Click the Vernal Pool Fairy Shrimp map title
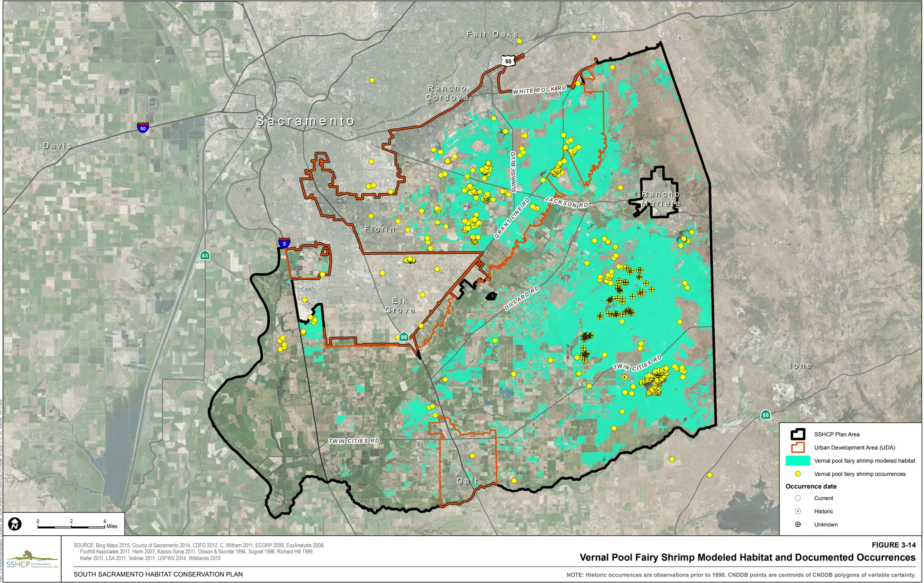924x583 pixels. tap(748, 558)
